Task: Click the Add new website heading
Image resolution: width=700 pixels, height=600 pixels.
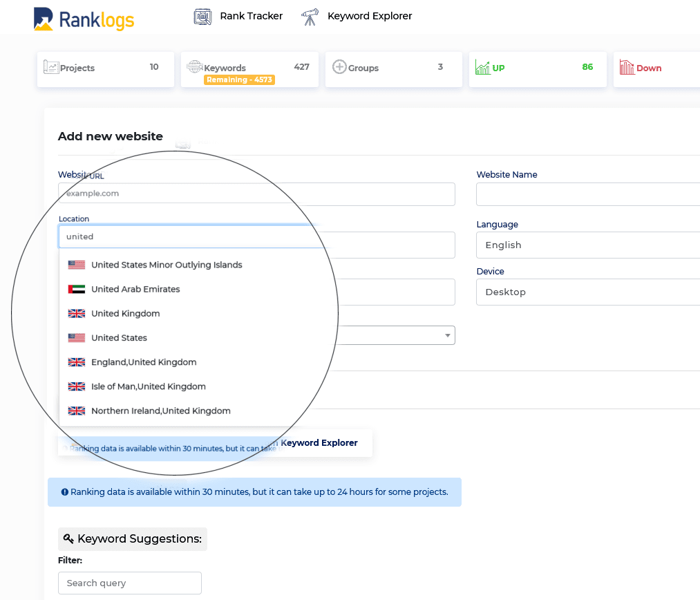Action: click(x=111, y=136)
